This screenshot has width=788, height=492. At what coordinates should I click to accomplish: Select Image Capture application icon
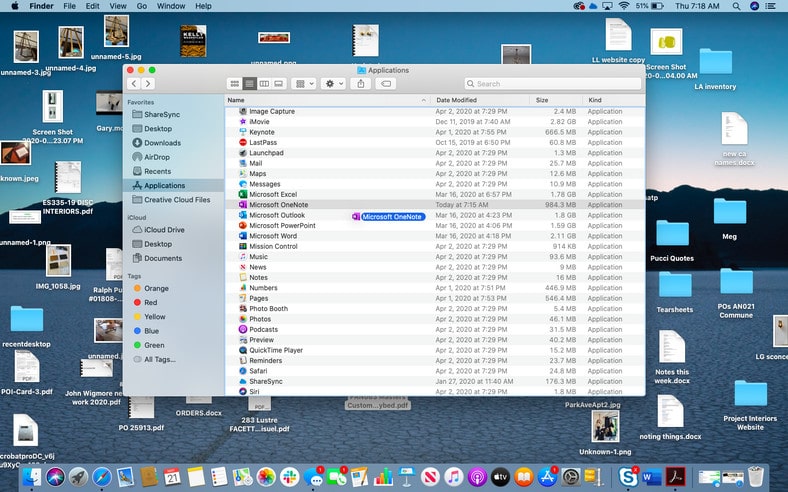point(243,112)
